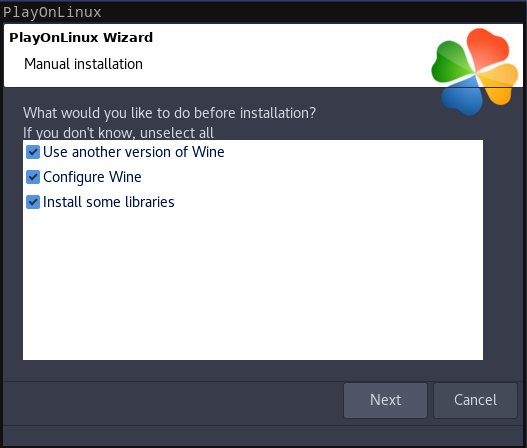Uncheck the Install some libraries checkbox

tap(33, 202)
